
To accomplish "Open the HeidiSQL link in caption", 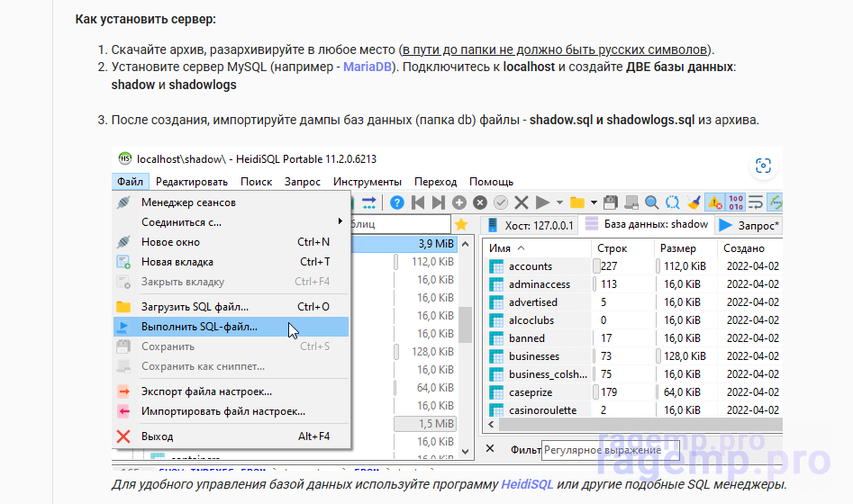I will click(x=527, y=484).
